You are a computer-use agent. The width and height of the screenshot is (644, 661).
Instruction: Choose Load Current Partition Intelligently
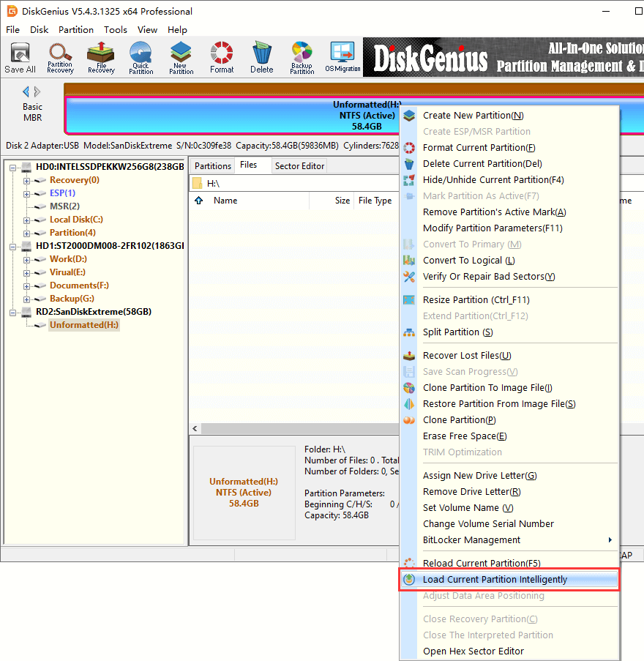495,580
